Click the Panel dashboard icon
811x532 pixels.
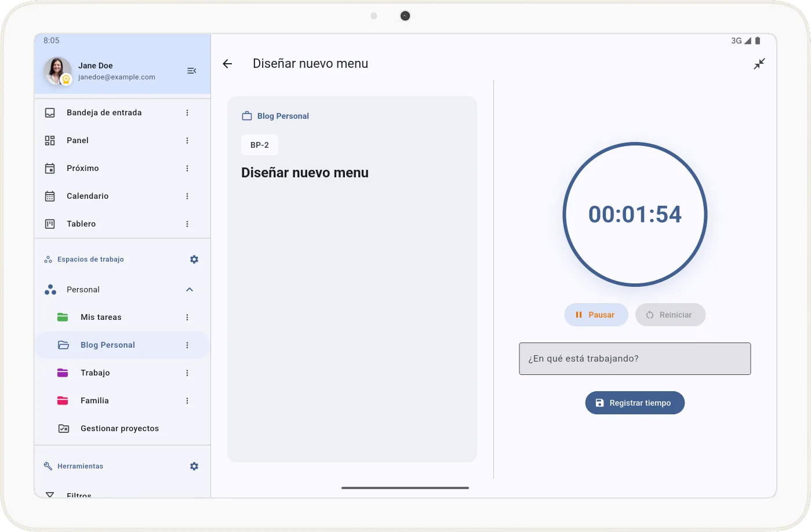(x=50, y=140)
